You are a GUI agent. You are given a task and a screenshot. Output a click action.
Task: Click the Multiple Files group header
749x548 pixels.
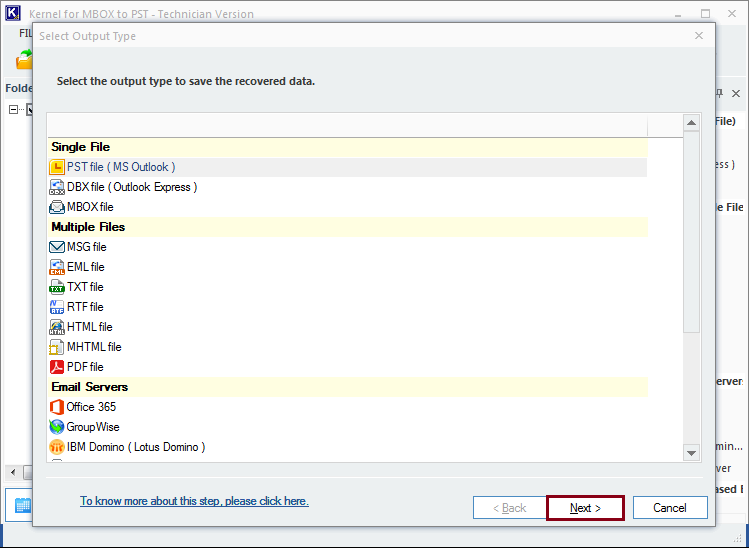[348, 227]
